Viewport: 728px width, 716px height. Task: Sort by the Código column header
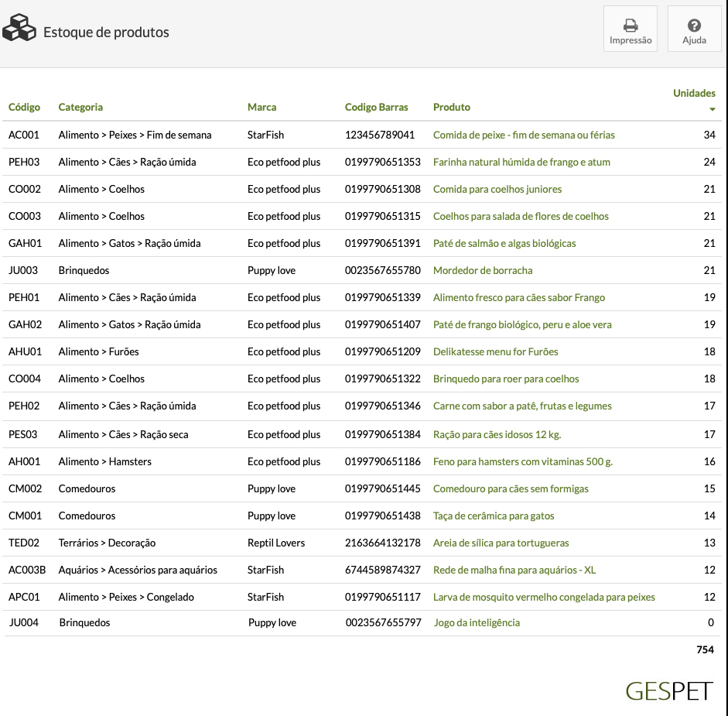24,107
